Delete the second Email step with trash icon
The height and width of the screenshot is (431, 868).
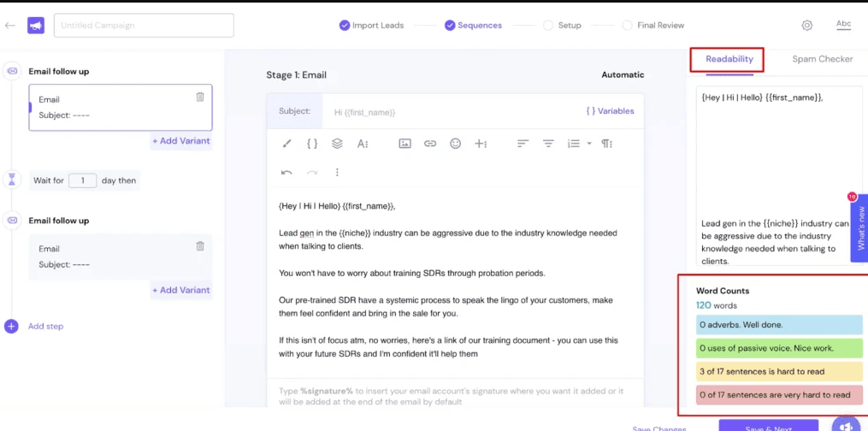(x=200, y=246)
